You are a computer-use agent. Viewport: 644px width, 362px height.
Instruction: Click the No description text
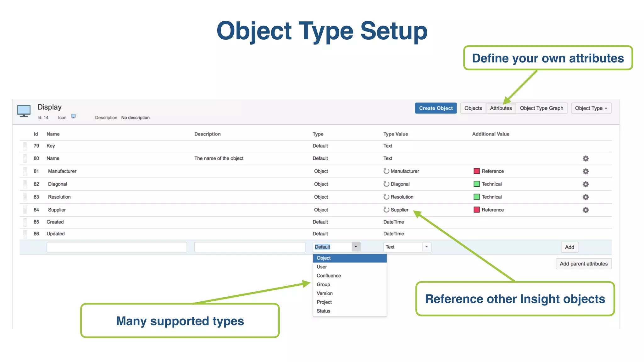click(x=136, y=118)
